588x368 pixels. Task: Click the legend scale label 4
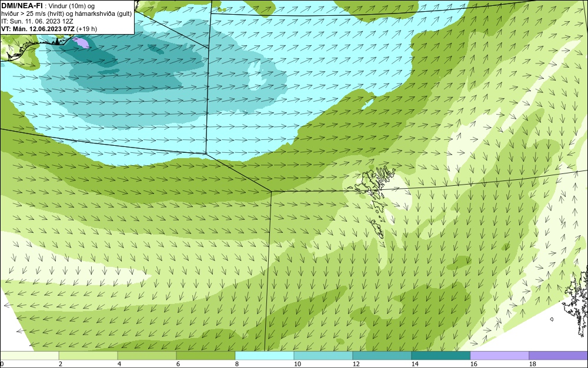tap(119, 364)
